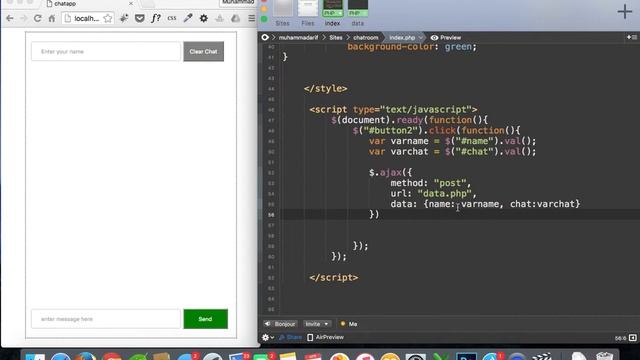Click the 'method: "post"' code line
640x360 pixels.
click(x=431, y=183)
